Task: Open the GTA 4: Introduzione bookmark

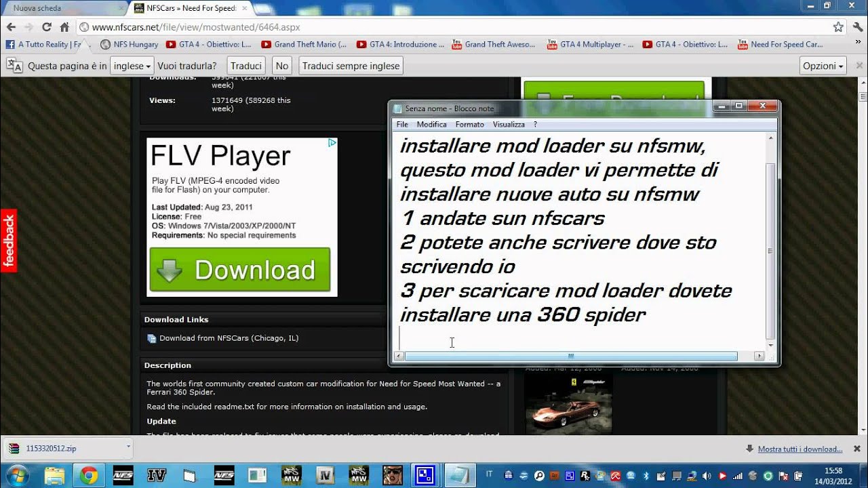Action: [400, 44]
